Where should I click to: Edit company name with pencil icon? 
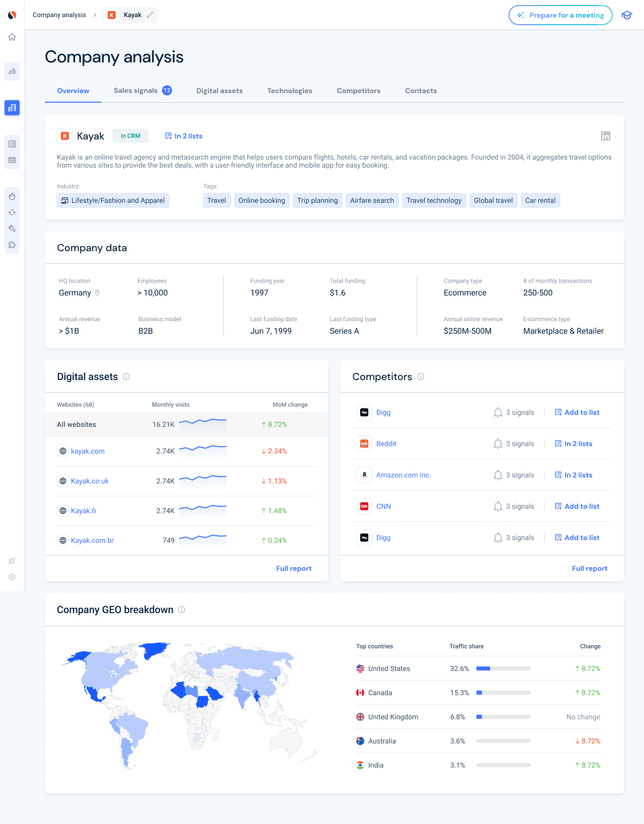(x=150, y=15)
